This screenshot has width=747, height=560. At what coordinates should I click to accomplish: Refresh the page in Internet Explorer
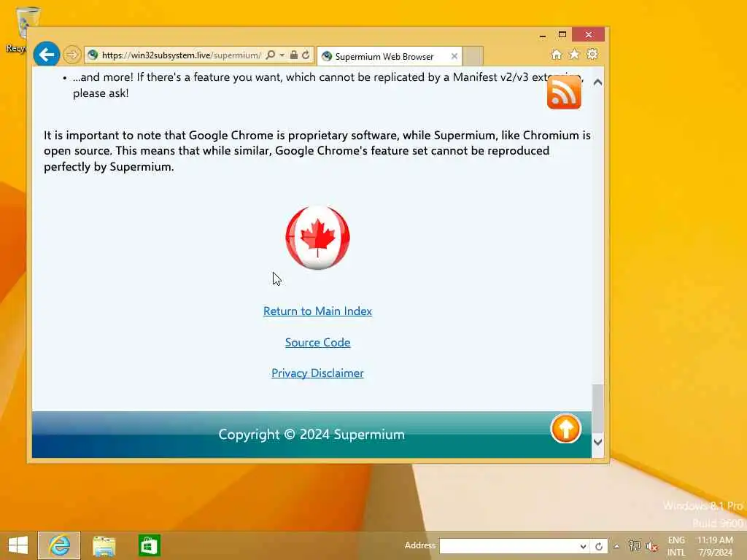pos(306,55)
